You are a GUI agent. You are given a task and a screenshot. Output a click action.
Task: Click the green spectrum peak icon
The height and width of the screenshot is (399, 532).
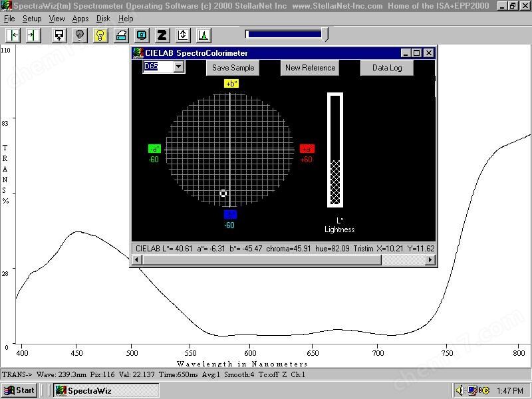click(x=203, y=35)
